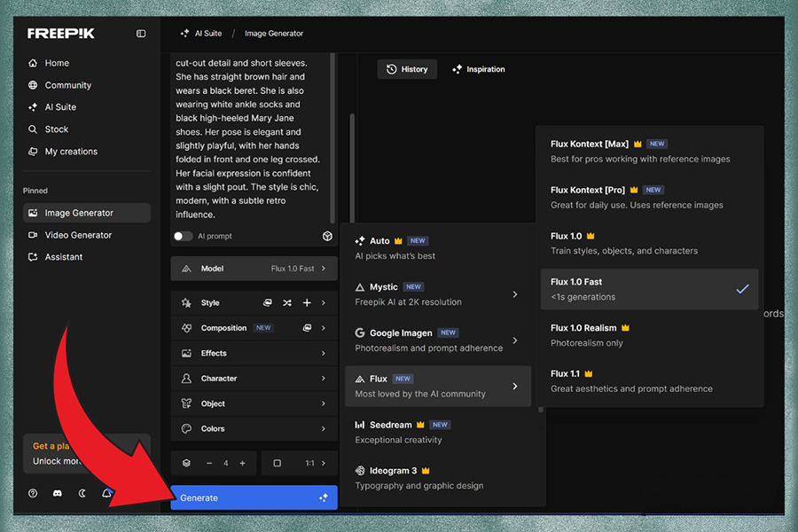Expand the Effects row

pos(254,353)
